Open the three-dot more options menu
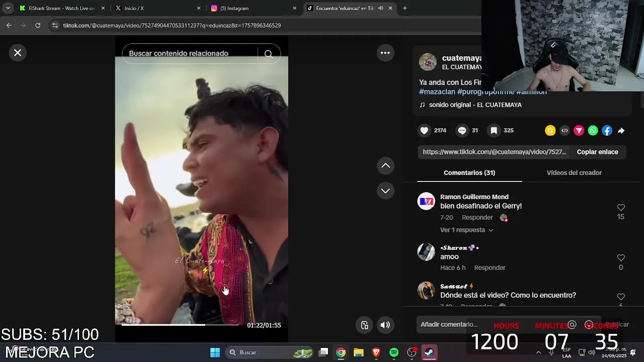Image resolution: width=644 pixels, height=362 pixels. [x=385, y=53]
